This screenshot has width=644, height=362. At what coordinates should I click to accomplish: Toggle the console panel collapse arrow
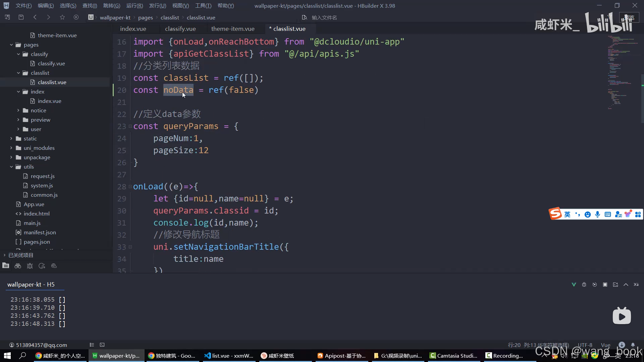coord(626,285)
